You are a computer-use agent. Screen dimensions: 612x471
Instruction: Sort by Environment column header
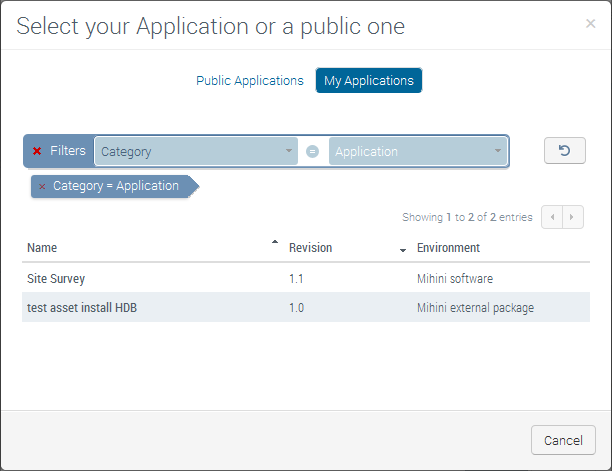point(448,248)
